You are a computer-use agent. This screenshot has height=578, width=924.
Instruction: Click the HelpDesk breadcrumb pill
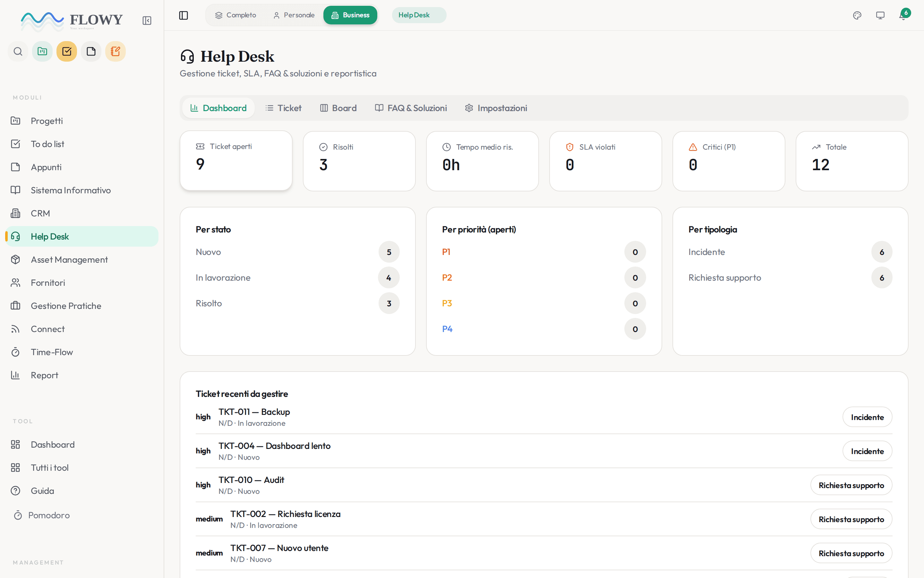tap(419, 15)
